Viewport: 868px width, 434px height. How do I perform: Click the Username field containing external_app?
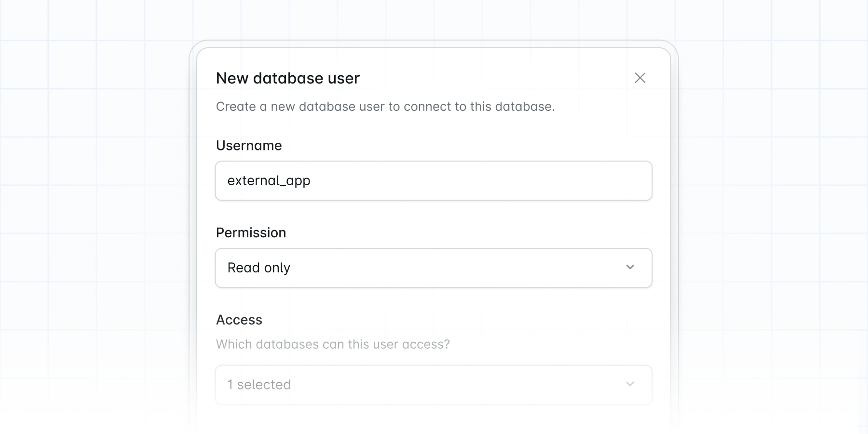pos(434,181)
